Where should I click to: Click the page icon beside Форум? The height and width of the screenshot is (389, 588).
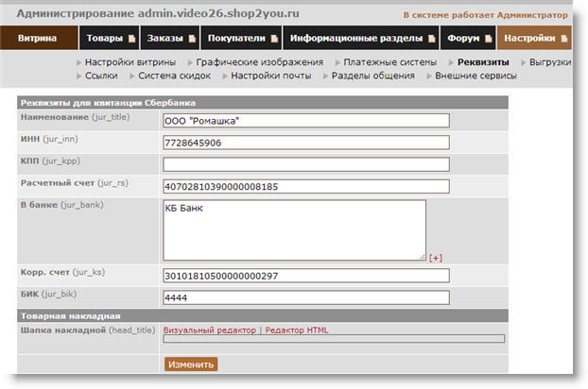tap(488, 38)
